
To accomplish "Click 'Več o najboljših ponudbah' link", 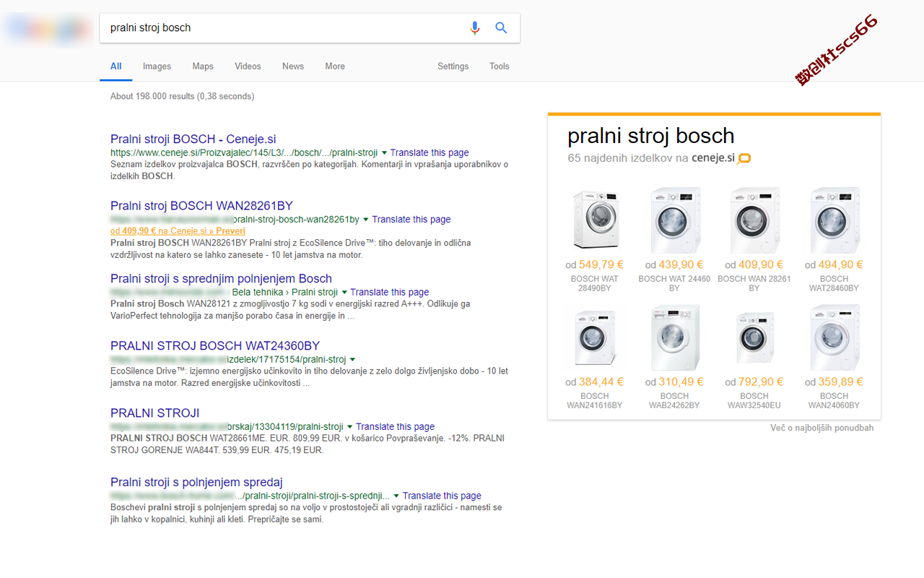I will pos(821,428).
